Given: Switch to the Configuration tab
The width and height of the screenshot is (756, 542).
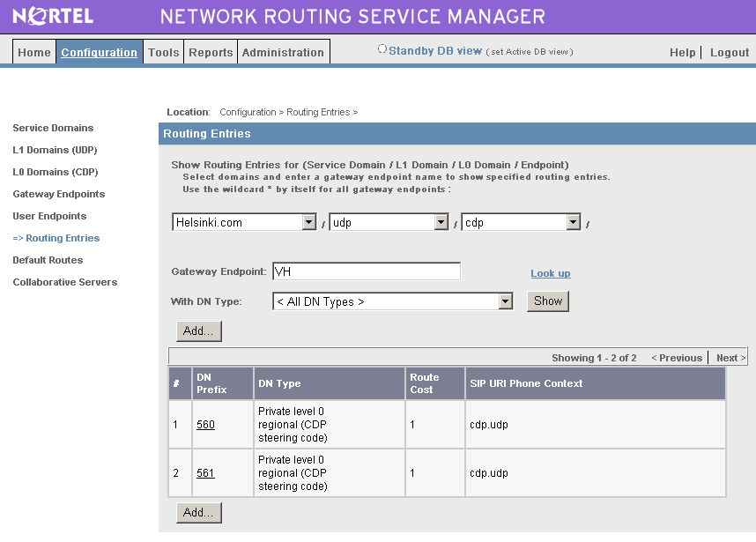Looking at the screenshot, I should coord(100,52).
